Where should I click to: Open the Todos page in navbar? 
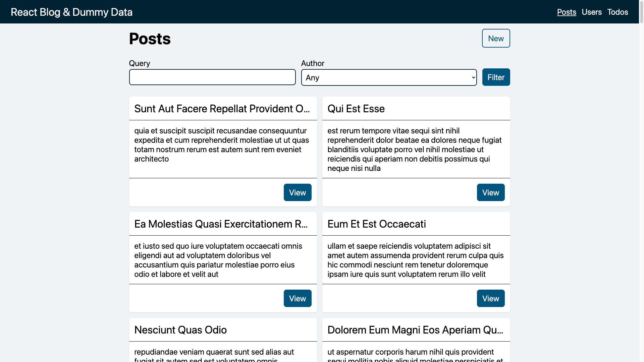tap(618, 12)
